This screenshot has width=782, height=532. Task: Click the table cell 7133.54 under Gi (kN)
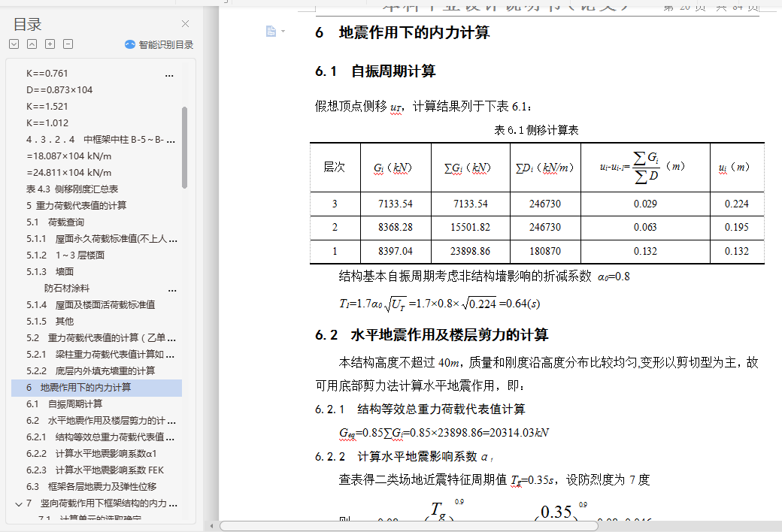pos(395,204)
